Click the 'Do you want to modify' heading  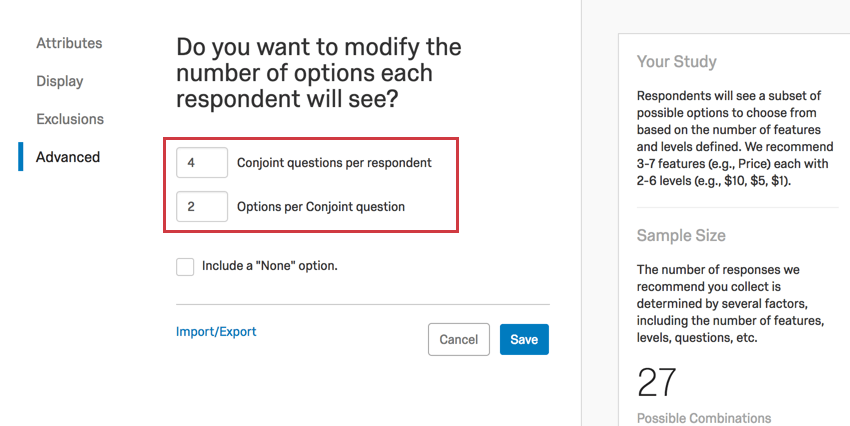point(319,73)
